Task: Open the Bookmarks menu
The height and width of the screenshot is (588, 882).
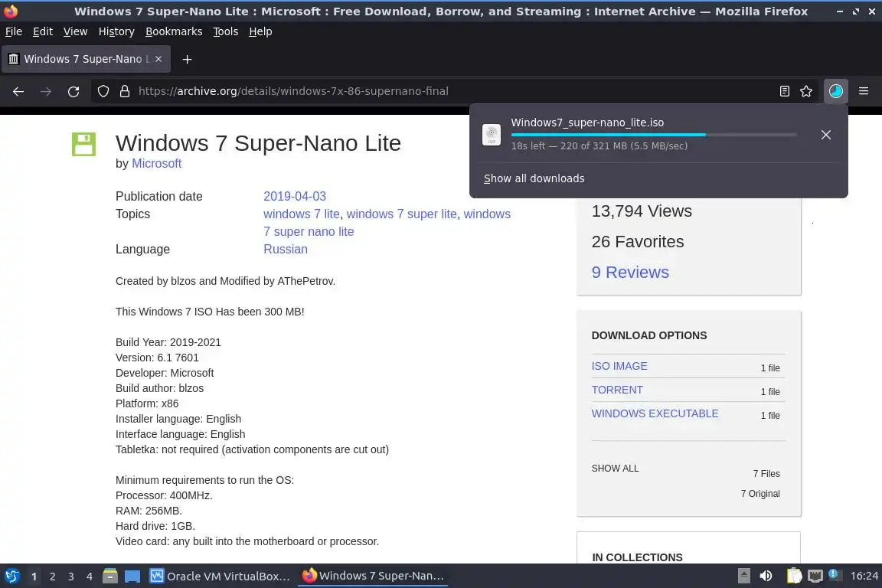Action: (x=174, y=31)
